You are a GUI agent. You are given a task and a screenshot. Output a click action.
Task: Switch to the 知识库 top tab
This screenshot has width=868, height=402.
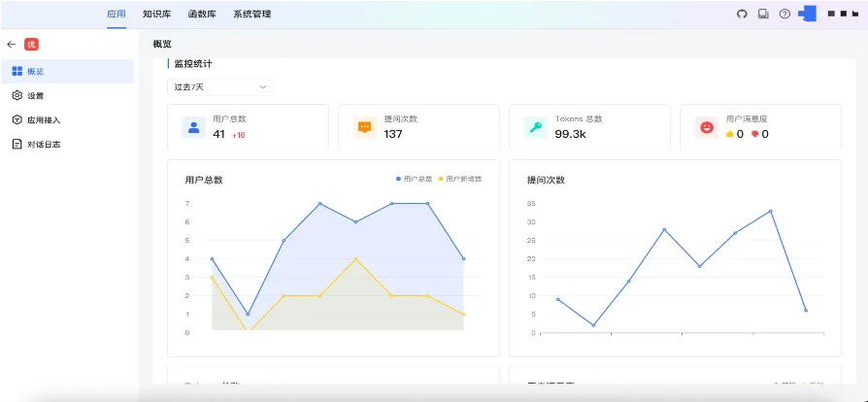pos(156,15)
